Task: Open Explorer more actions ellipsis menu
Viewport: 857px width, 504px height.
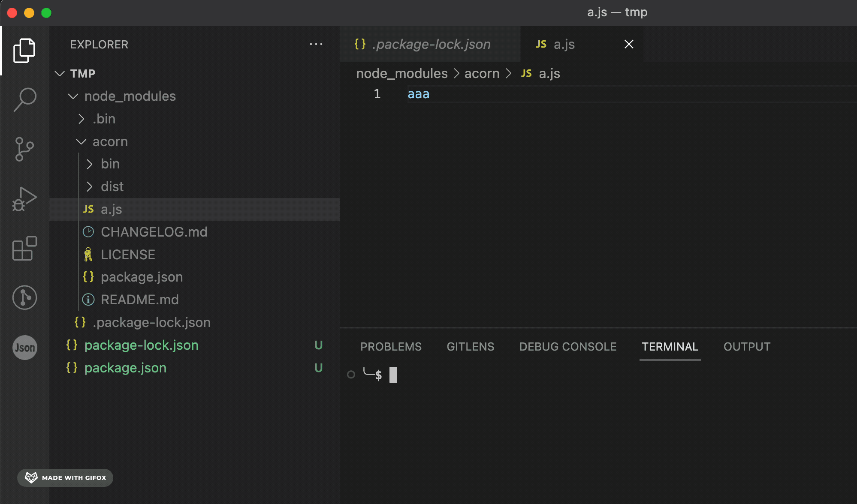Action: [316, 44]
